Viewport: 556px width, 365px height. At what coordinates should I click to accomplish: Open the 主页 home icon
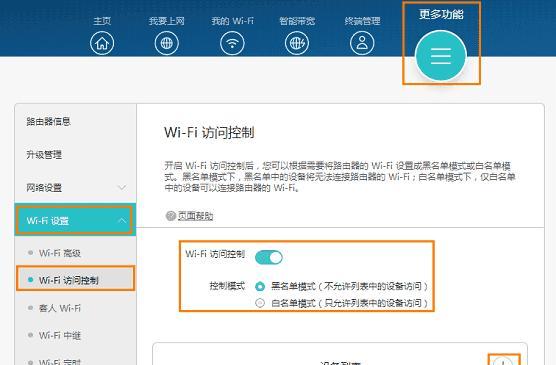coord(102,43)
